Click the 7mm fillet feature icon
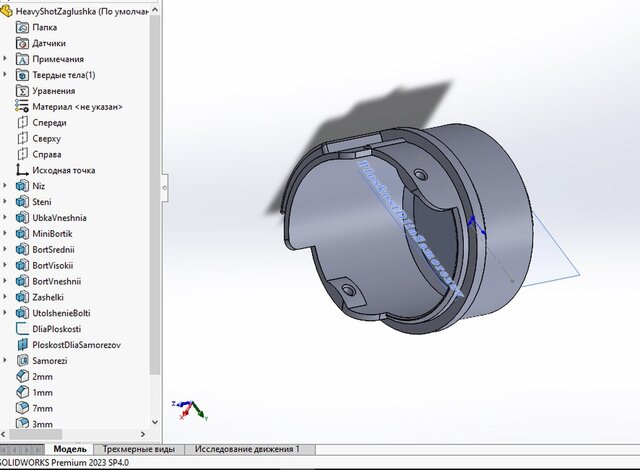This screenshot has height=470, width=640. tap(22, 409)
